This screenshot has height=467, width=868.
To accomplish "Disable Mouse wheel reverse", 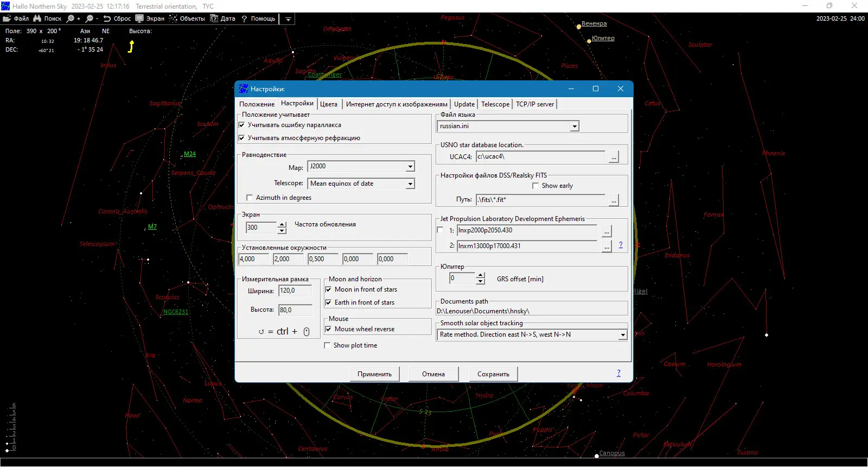I will [x=328, y=329].
